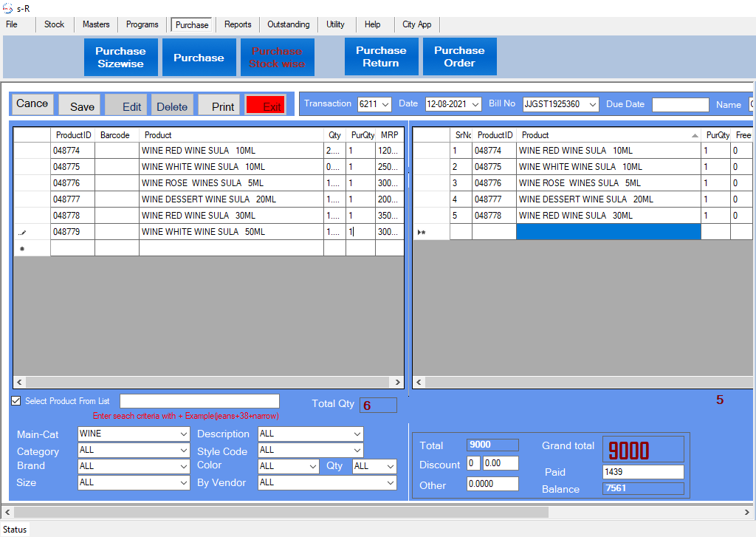
Task: Open the Masters menu
Action: pos(96,24)
